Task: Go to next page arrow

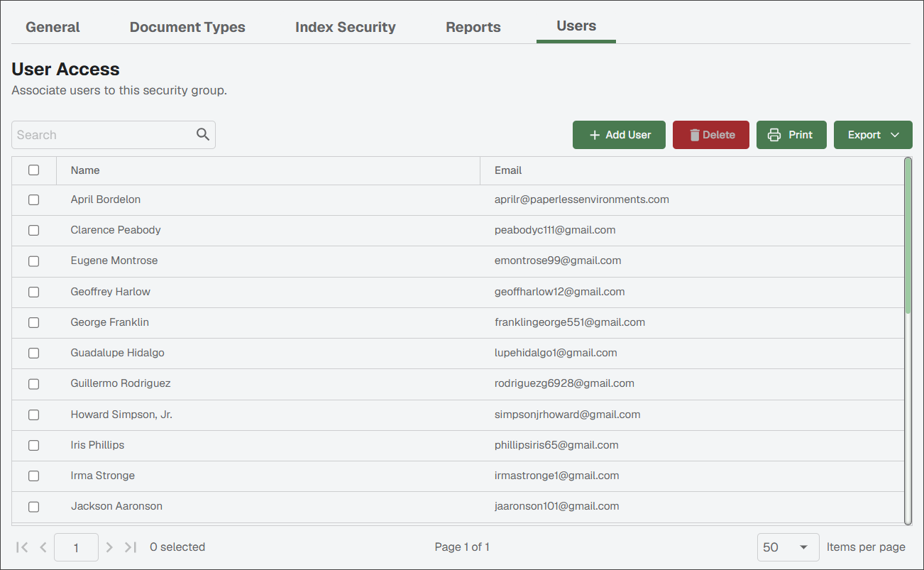Action: click(109, 547)
